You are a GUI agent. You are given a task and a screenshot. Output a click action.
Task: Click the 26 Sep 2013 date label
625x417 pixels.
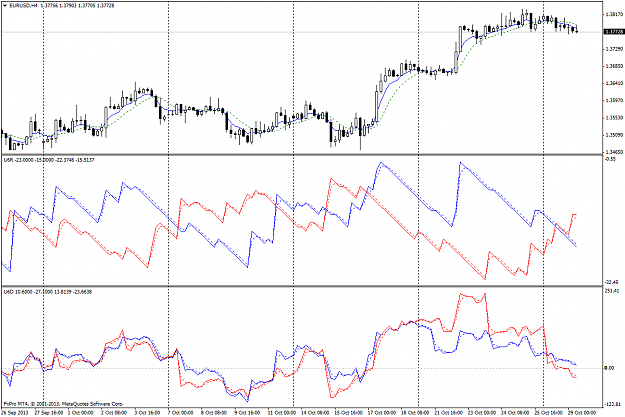15,413
